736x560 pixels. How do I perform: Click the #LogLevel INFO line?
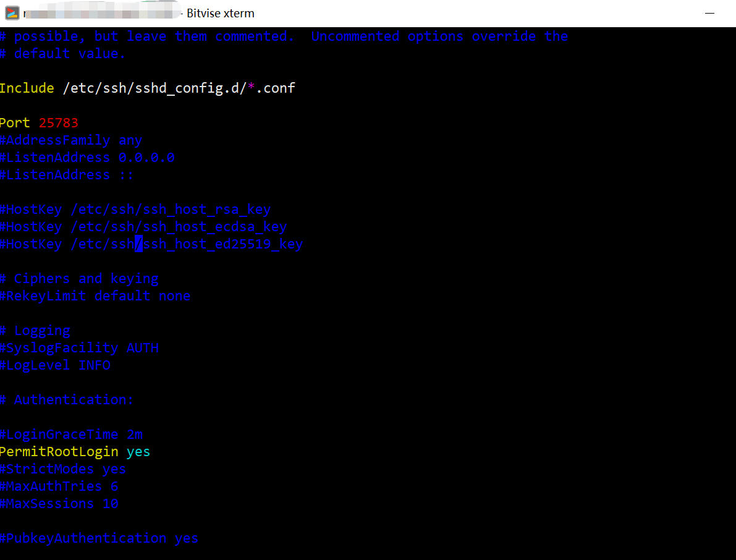click(56, 365)
